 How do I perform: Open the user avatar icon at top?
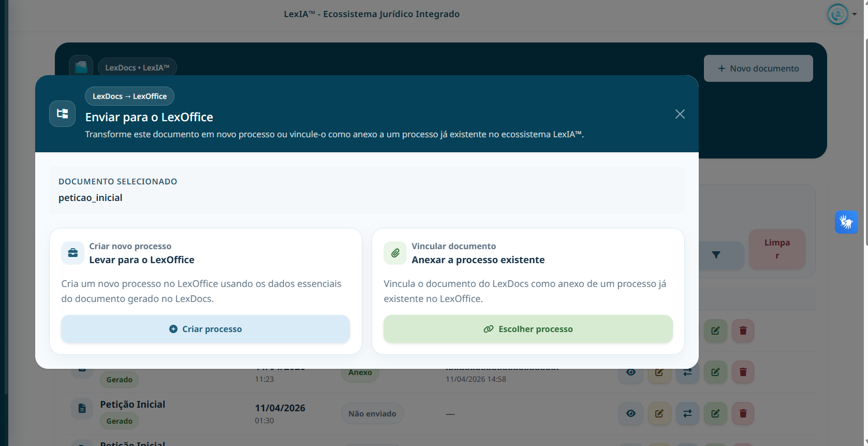(x=837, y=14)
